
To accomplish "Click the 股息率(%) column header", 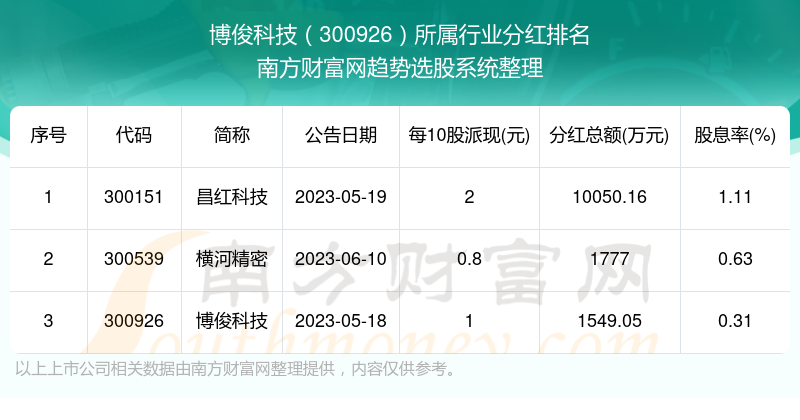I will tap(735, 136).
